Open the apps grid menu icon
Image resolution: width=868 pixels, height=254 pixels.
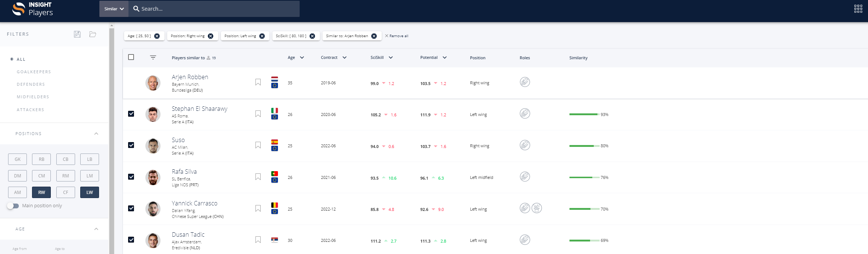858,9
